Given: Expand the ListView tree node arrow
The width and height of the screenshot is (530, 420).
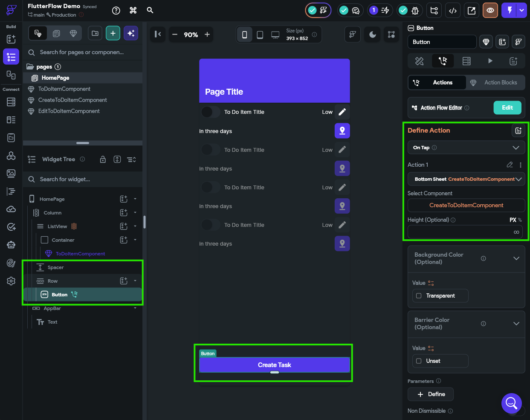Looking at the screenshot, I should (x=135, y=226).
